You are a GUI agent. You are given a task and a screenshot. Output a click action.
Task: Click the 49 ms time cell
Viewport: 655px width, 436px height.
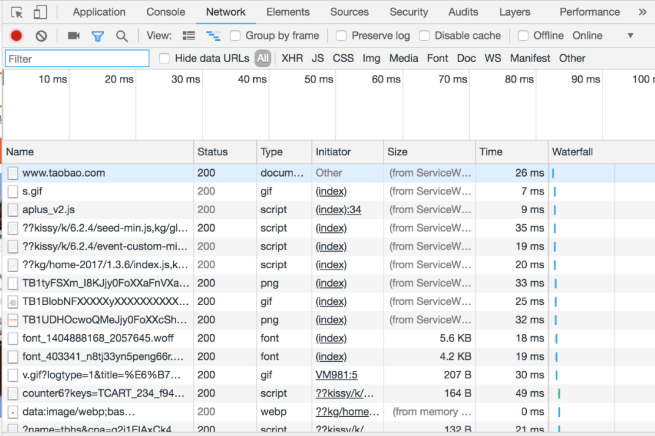512,393
